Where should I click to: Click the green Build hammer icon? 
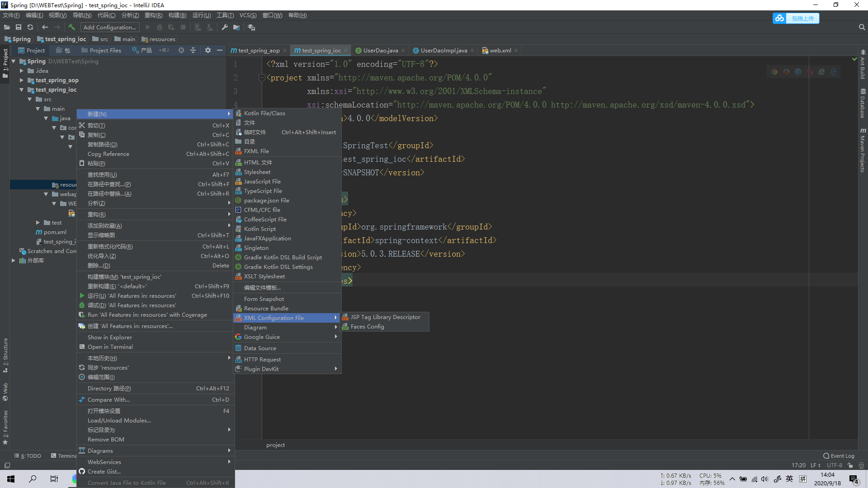pos(71,27)
